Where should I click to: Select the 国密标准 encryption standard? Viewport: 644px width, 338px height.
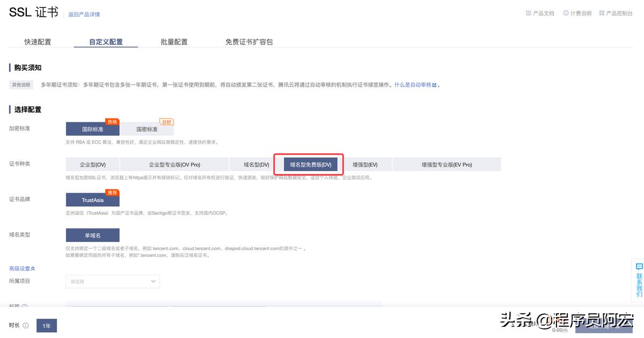pyautogui.click(x=147, y=129)
